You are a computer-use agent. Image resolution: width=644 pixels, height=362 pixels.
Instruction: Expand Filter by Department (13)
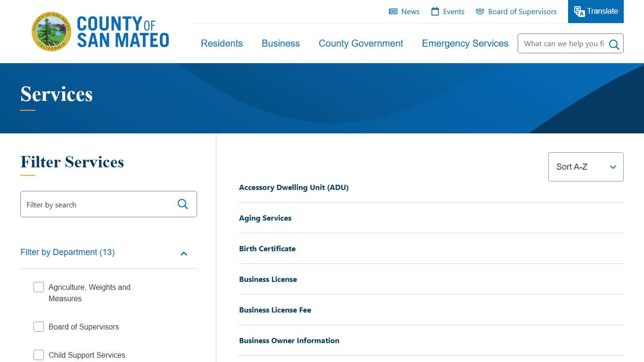[67, 252]
